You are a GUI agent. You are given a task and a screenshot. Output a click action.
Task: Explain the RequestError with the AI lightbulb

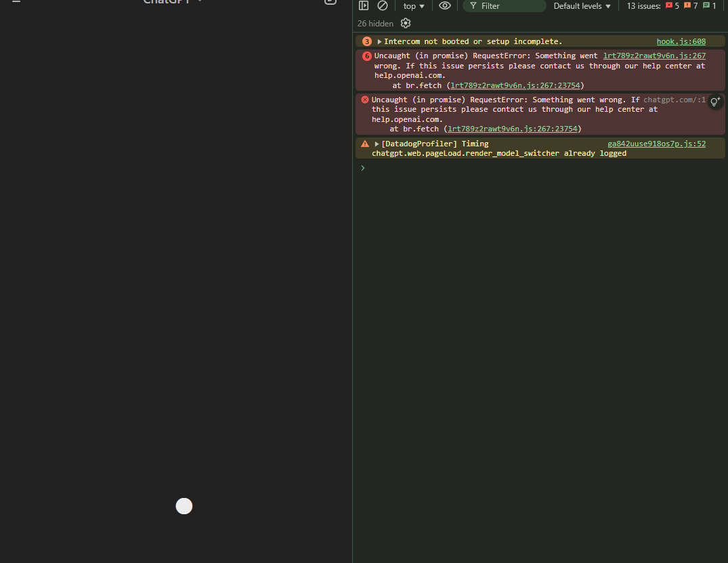(x=715, y=102)
